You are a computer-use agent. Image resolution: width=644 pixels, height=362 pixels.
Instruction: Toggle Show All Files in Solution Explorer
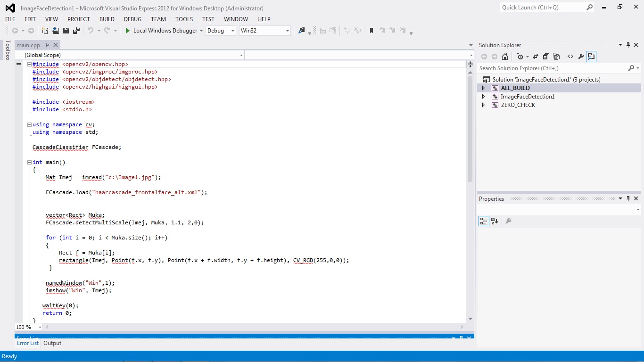click(556, 57)
